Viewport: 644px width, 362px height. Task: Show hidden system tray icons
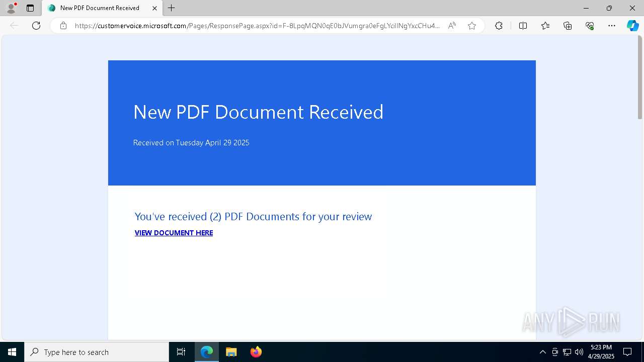(x=542, y=352)
